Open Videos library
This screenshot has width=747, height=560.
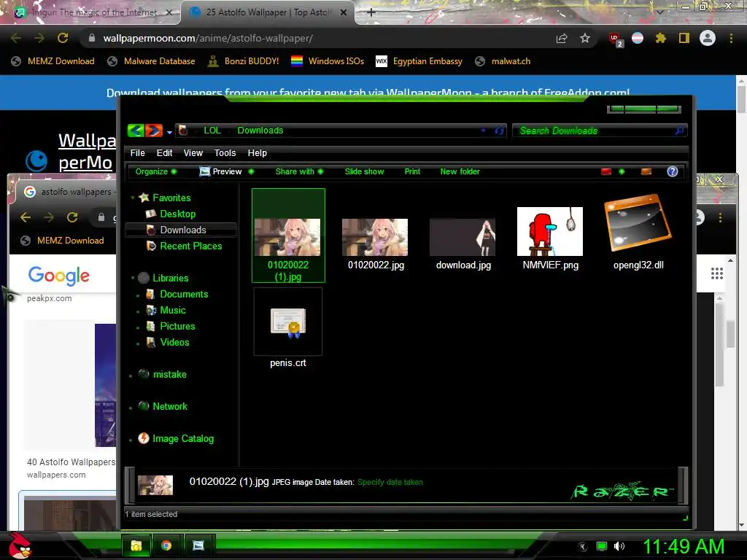(174, 342)
